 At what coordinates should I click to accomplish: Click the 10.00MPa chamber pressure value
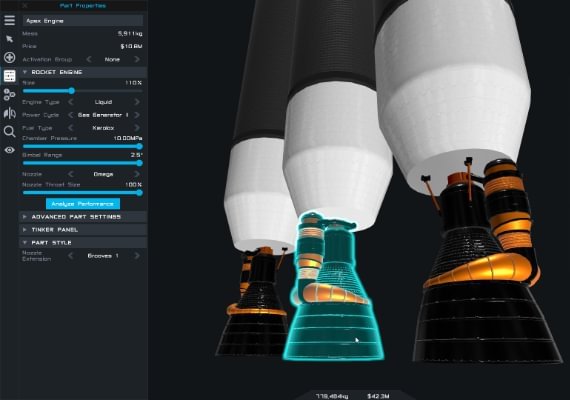[128, 138]
